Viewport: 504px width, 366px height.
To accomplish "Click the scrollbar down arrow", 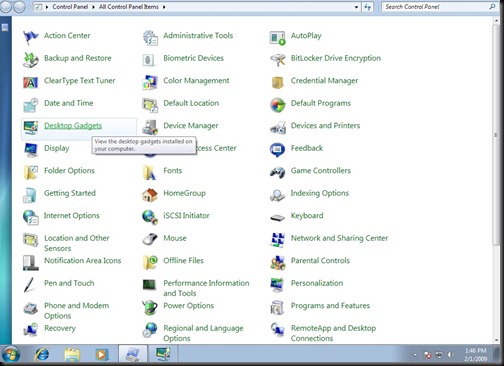I will [496, 340].
